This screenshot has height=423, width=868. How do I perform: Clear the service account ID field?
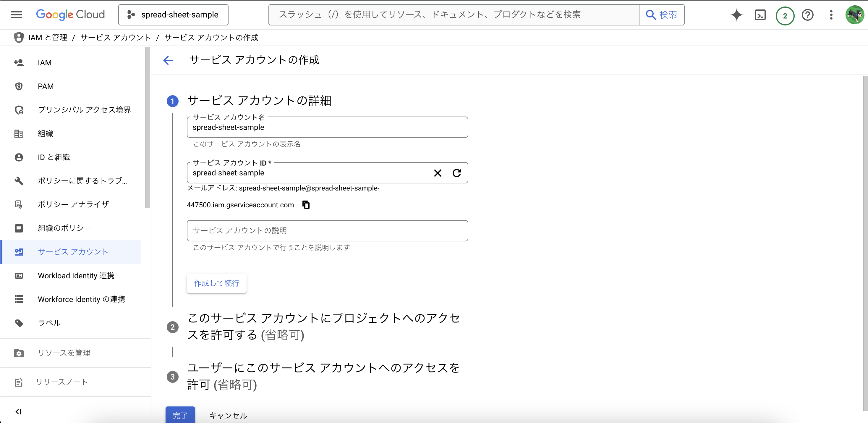437,173
